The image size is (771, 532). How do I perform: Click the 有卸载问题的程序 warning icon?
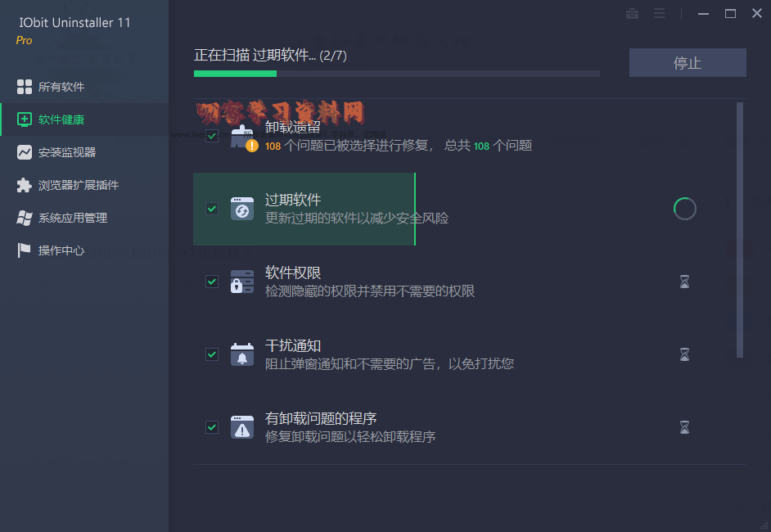tap(242, 426)
